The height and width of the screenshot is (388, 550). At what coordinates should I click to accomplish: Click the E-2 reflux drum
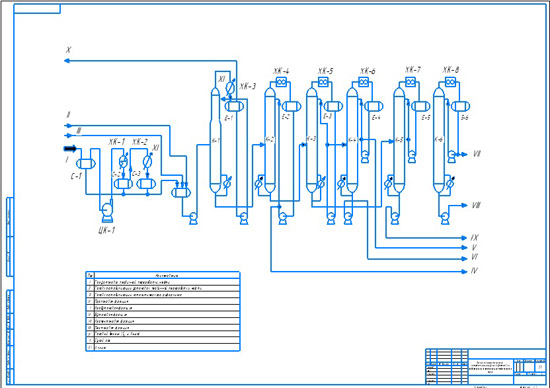coord(291,106)
